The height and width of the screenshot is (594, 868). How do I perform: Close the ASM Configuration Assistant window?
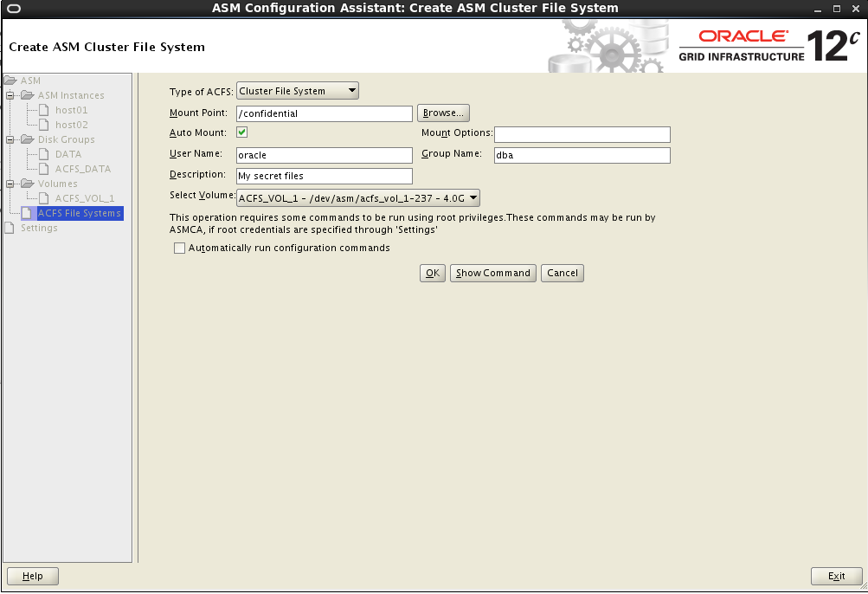[855, 9]
